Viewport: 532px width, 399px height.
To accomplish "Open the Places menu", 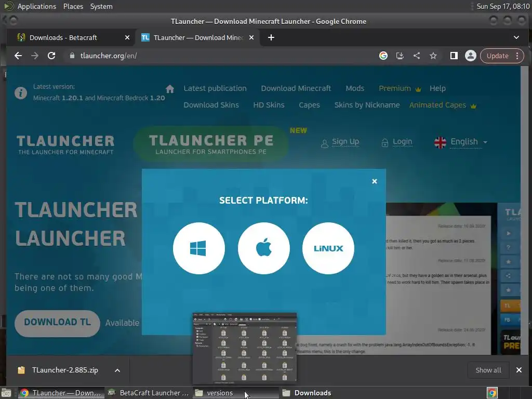I will [73, 6].
